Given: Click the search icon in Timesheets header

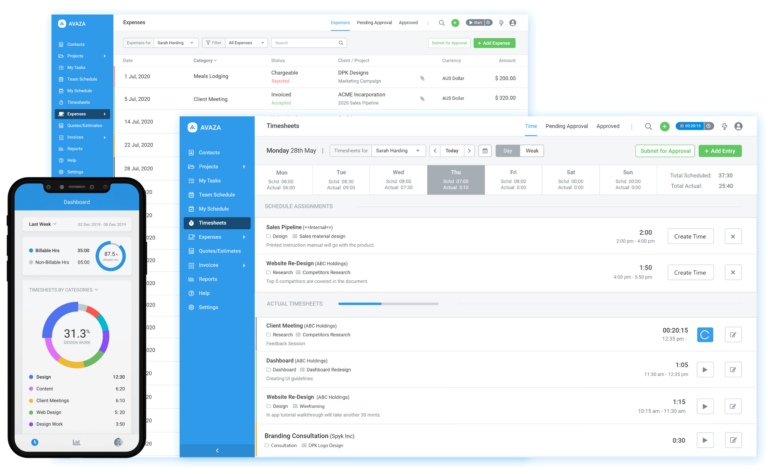Looking at the screenshot, I should coord(648,126).
